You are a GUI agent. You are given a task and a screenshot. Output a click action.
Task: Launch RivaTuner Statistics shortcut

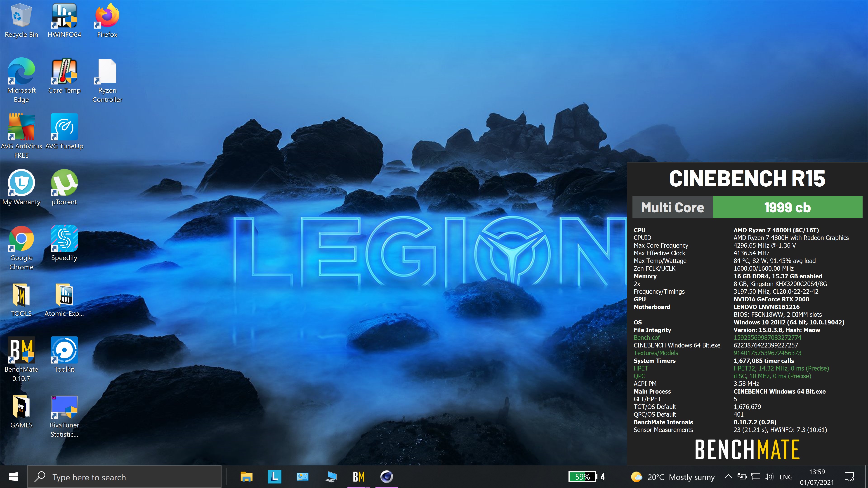point(64,416)
